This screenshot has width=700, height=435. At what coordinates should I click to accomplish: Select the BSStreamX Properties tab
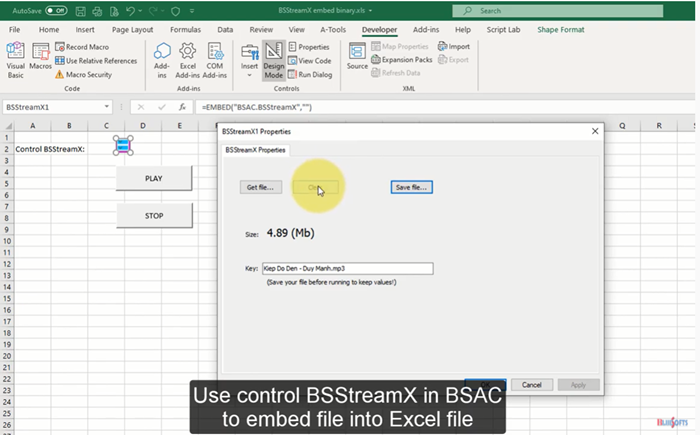pos(255,150)
